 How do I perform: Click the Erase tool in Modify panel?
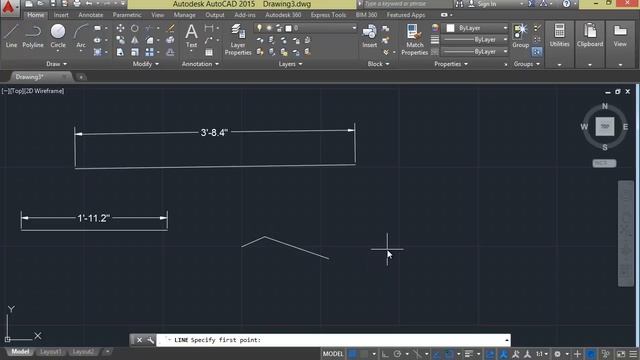pyautogui.click(x=171, y=28)
